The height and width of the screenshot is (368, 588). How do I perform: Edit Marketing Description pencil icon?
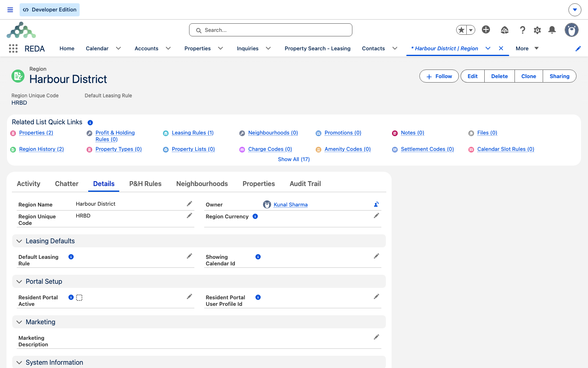click(376, 337)
